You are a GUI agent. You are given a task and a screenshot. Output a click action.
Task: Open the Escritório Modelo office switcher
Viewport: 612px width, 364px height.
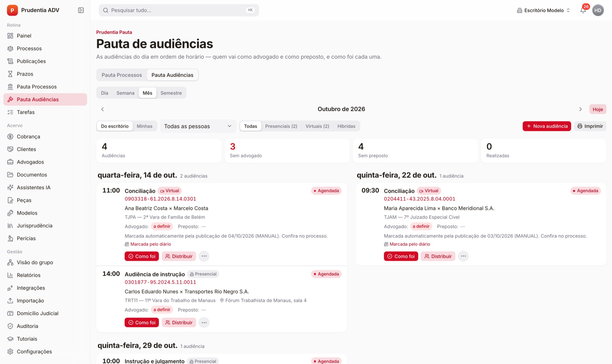click(x=543, y=10)
